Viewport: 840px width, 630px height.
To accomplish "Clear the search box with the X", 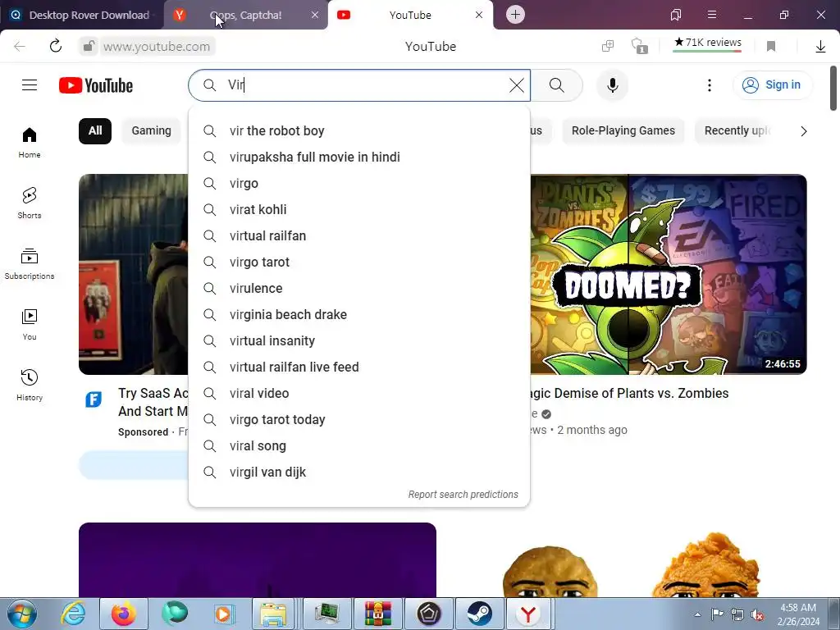I will (x=517, y=85).
